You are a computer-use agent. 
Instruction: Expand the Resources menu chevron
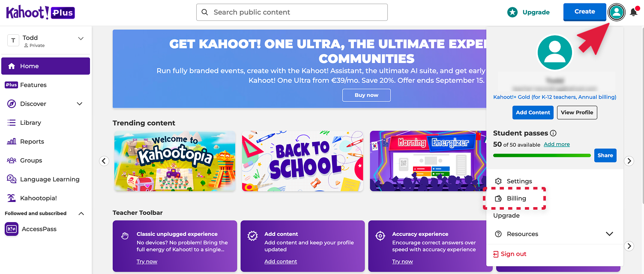(x=609, y=234)
